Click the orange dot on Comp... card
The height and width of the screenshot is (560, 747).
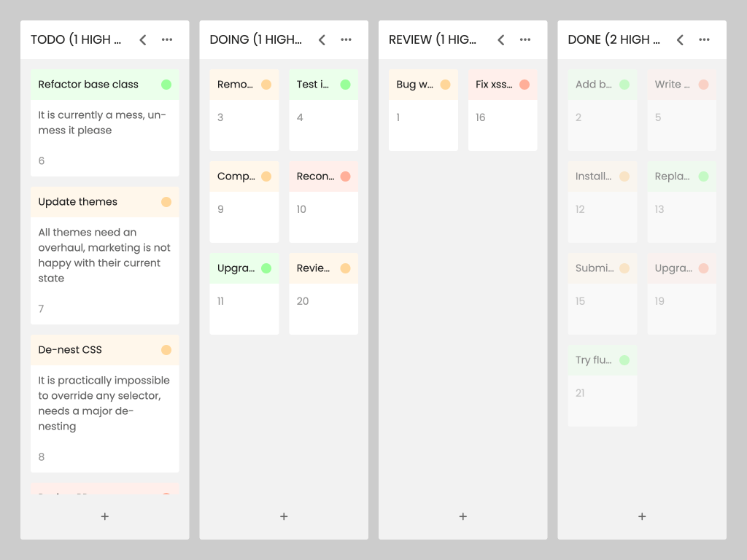[x=266, y=176]
